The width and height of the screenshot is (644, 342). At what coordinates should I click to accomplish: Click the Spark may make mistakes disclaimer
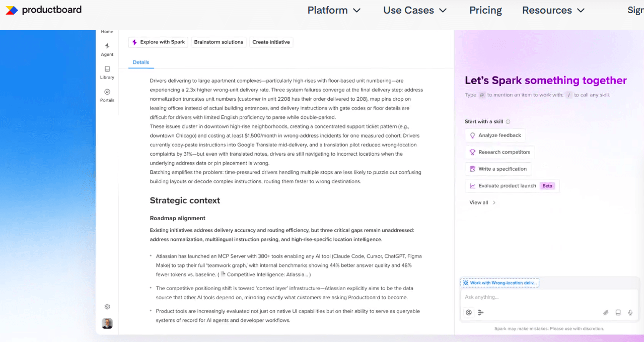pyautogui.click(x=549, y=329)
